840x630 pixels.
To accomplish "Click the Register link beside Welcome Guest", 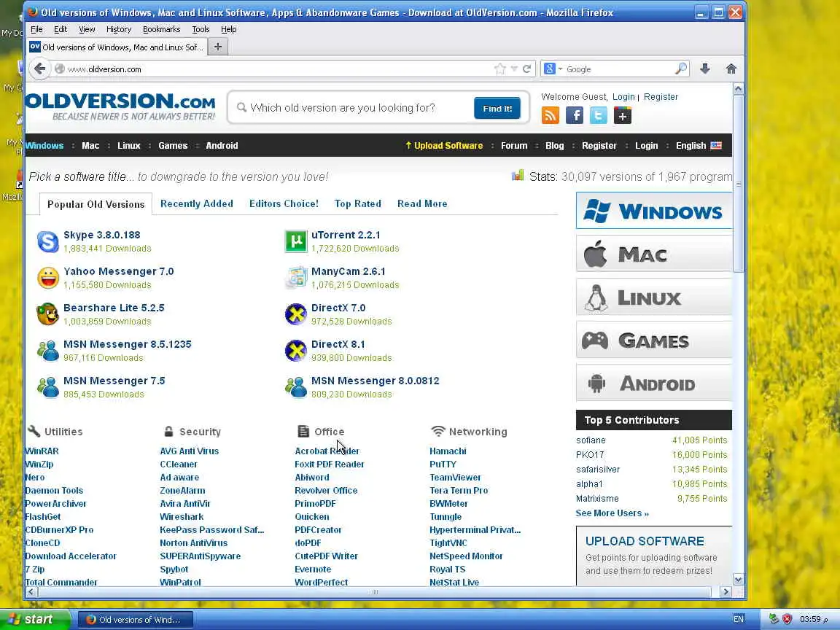I will pyautogui.click(x=661, y=97).
